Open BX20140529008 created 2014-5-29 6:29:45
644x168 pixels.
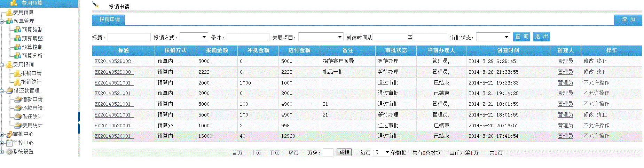(x=114, y=61)
